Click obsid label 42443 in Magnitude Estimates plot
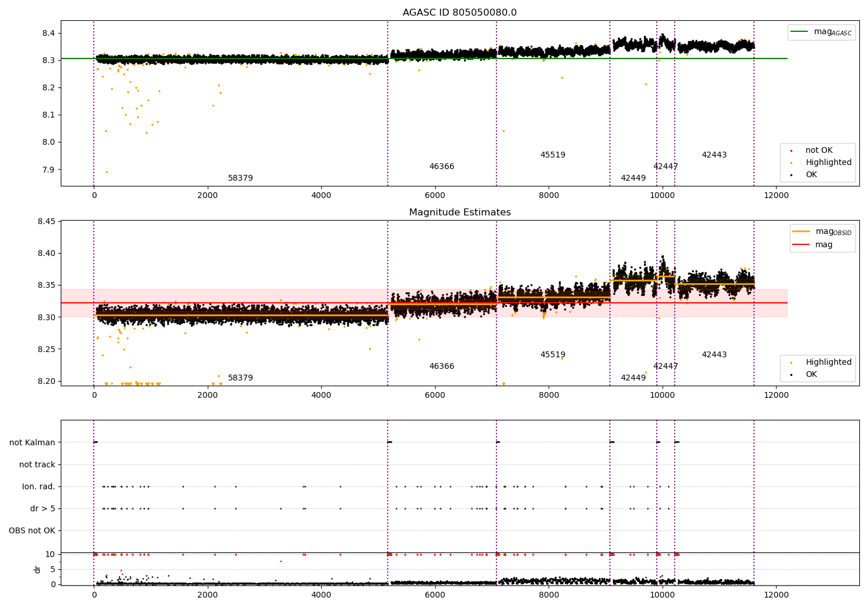The height and width of the screenshot is (608, 868). (714, 355)
